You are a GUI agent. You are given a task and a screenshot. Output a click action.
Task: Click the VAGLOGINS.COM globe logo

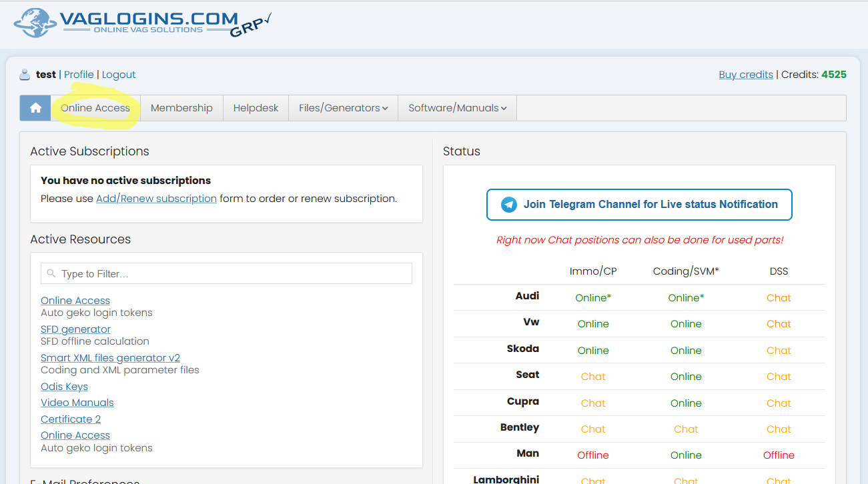pyautogui.click(x=35, y=23)
